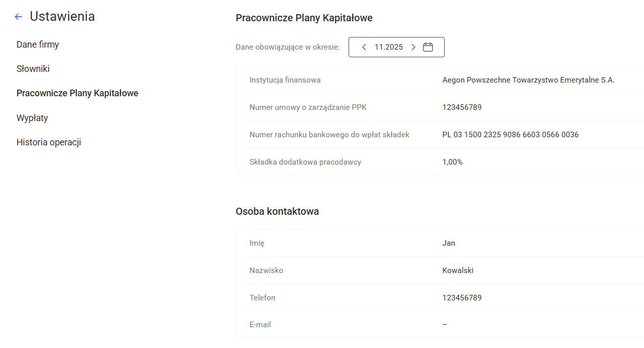Navigate to Wypłaty settings
This screenshot has width=644, height=348.
(x=32, y=118)
